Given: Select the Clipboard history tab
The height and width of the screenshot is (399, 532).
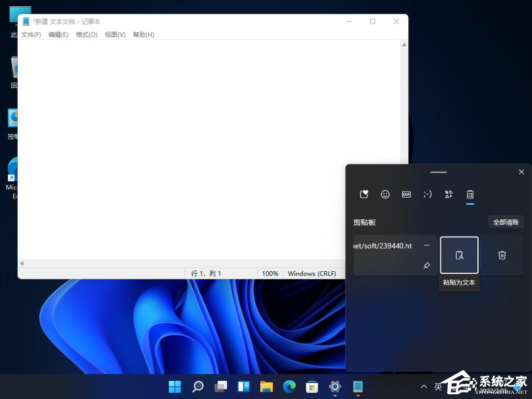Looking at the screenshot, I should tap(470, 194).
